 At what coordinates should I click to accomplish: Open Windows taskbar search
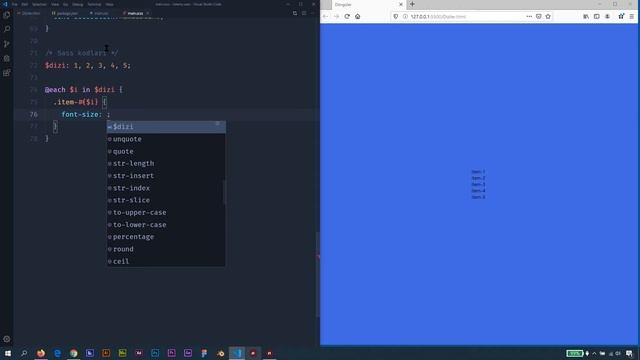click(x=24, y=353)
